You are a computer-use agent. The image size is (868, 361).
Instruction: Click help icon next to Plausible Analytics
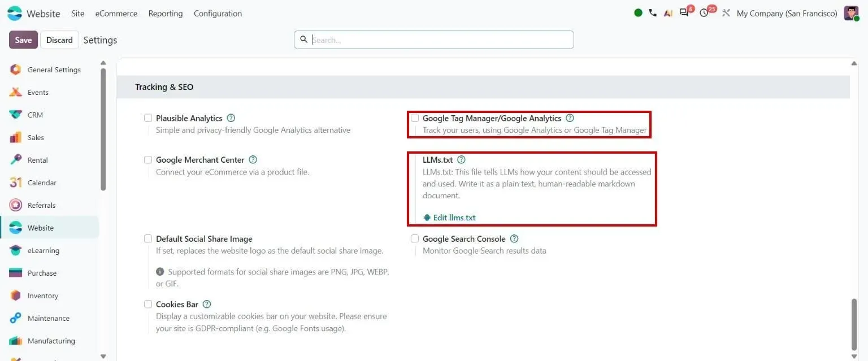coord(231,118)
